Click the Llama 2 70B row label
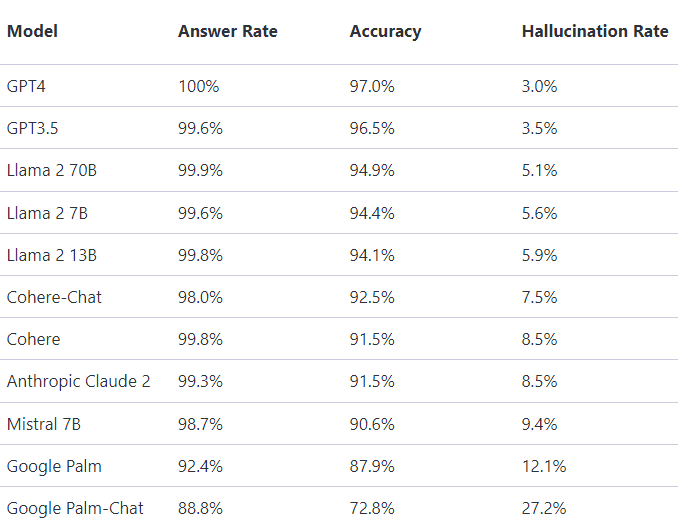Image resolution: width=678 pixels, height=527 pixels. 52,170
